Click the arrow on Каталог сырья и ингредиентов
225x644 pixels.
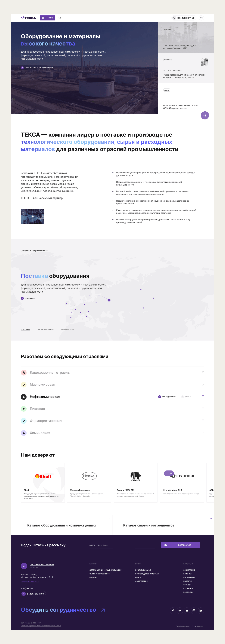pyautogui.click(x=211, y=518)
